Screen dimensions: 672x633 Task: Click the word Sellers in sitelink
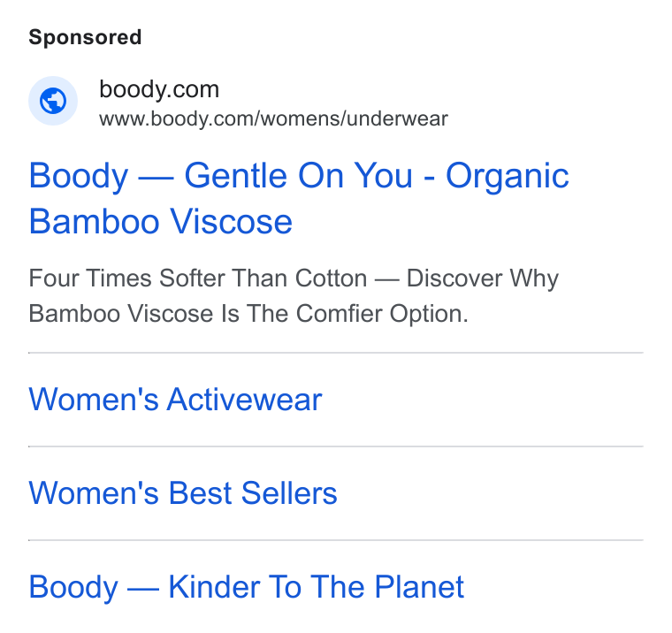289,492
